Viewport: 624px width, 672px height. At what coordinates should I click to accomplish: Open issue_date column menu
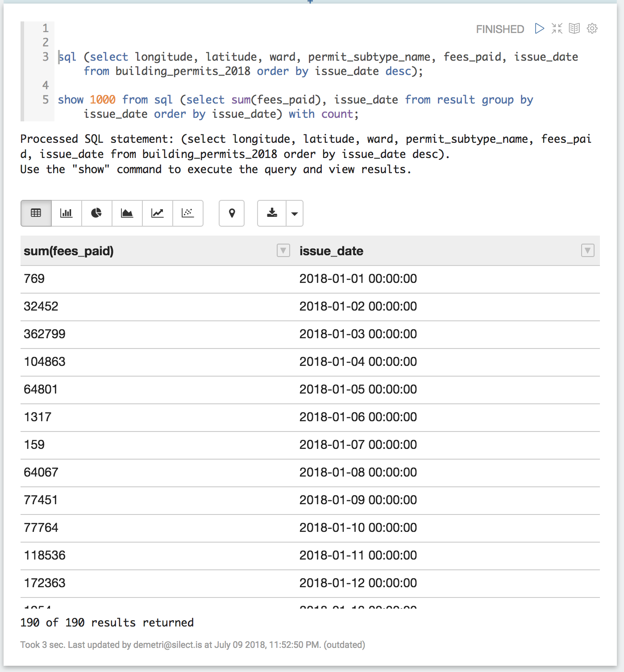[588, 251]
